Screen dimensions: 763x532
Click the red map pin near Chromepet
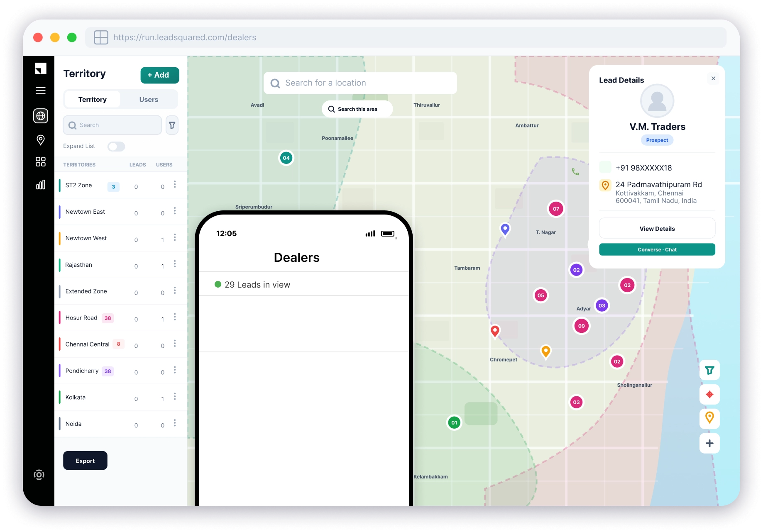pyautogui.click(x=495, y=332)
